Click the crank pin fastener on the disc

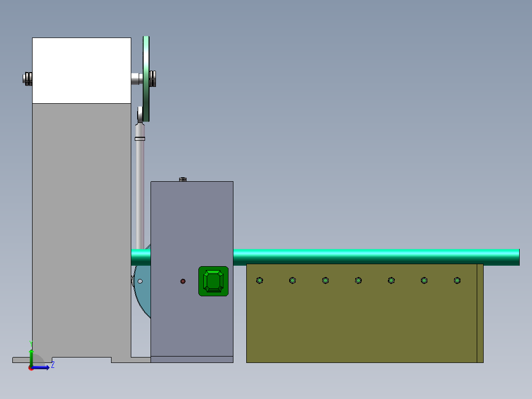pyautogui.click(x=152, y=78)
